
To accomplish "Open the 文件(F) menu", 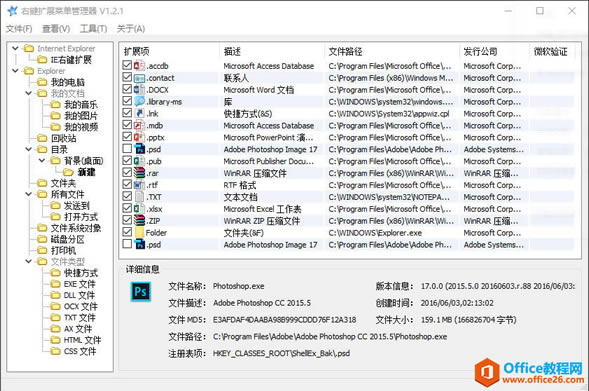I will (19, 29).
